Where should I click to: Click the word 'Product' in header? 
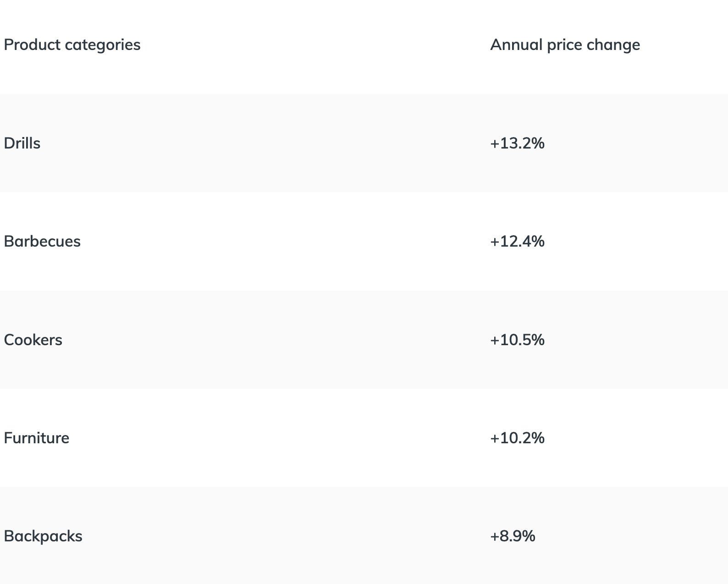pyautogui.click(x=32, y=45)
